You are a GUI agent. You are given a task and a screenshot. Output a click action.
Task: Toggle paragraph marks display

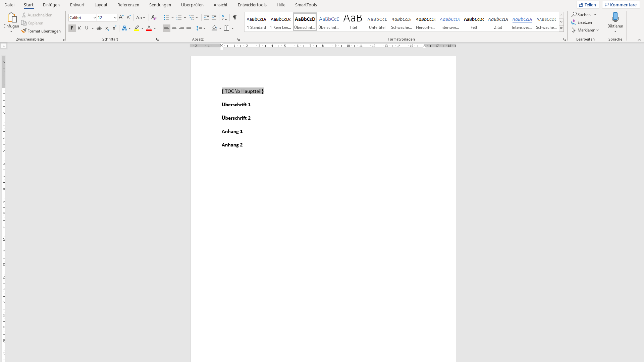click(235, 17)
